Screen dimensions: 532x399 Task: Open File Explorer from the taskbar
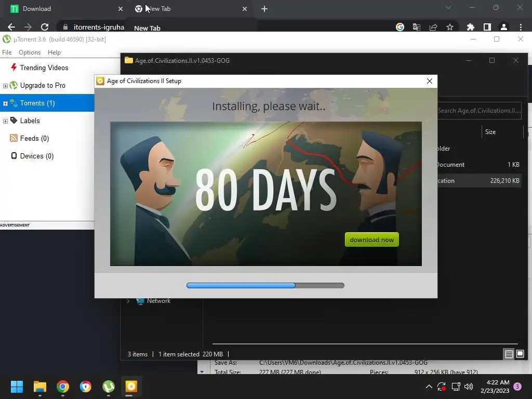[39, 387]
